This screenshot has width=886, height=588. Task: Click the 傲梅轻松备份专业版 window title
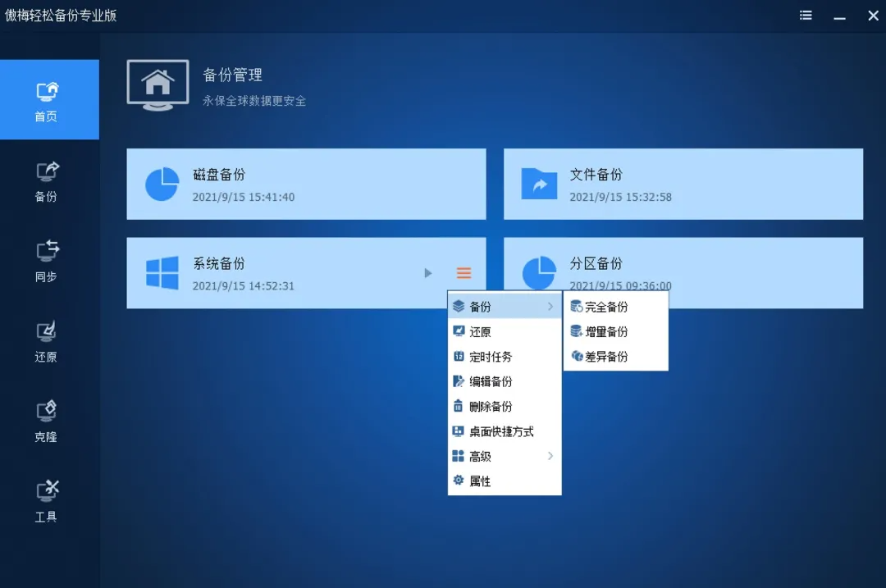61,16
